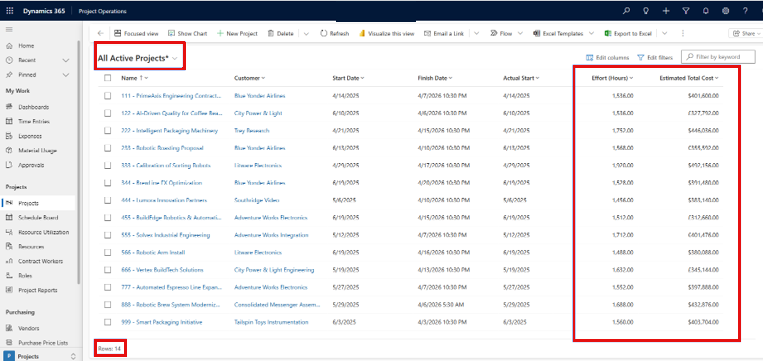Open Material Usage in the sidebar
The width and height of the screenshot is (763, 361).
[38, 151]
